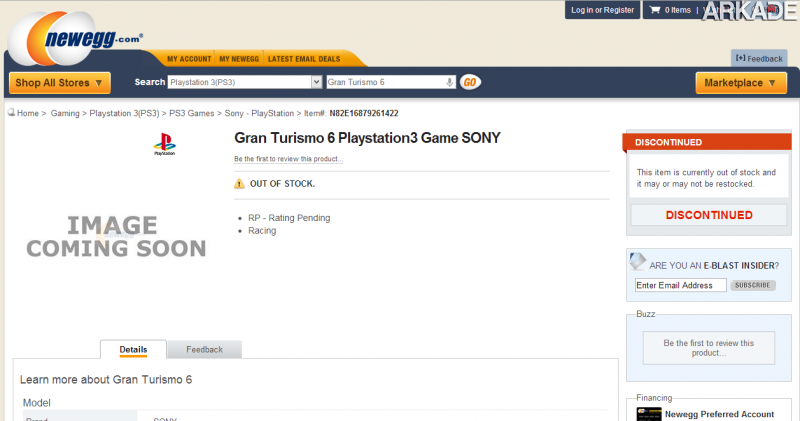Click the 'Racing' bullet text
This screenshot has width=800, height=421.
click(262, 231)
